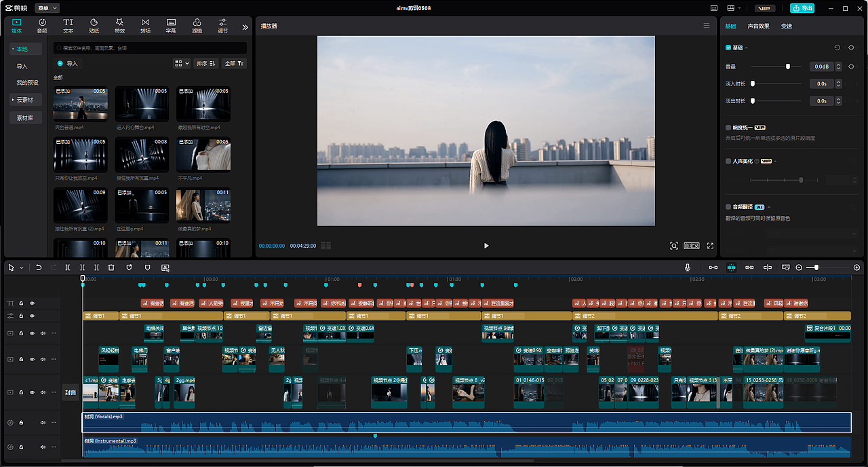868x467 pixels.
Task: Click the plain shield marker icon
Action: 147,267
